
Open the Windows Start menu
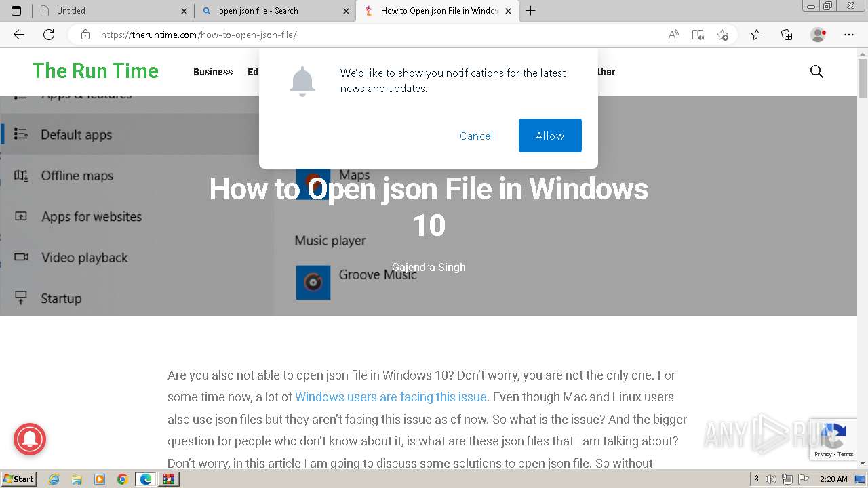click(19, 479)
